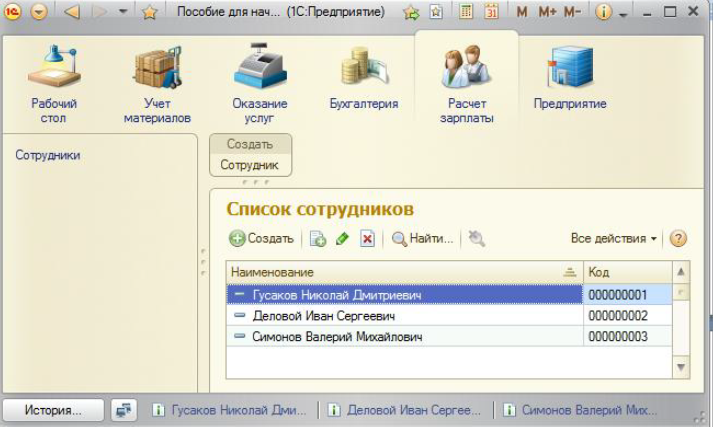Copy the selected employee via the add-by-copying icon
This screenshot has width=713, height=429.
(x=317, y=238)
